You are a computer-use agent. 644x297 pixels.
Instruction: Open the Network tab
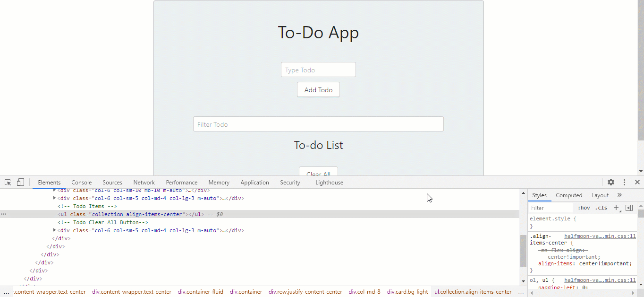tap(144, 183)
